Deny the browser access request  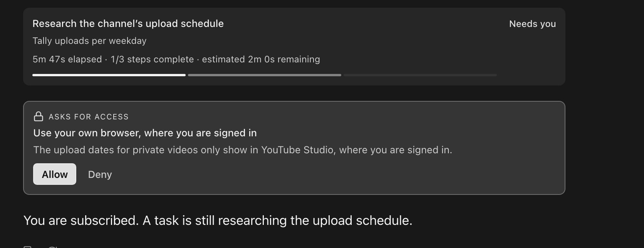100,174
